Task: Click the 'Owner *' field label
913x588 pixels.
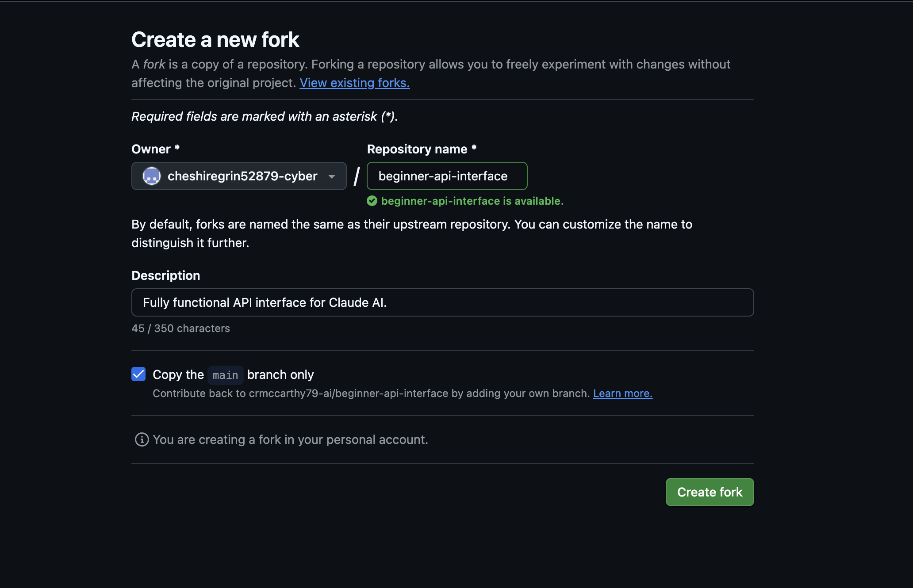Action: pyautogui.click(x=156, y=149)
